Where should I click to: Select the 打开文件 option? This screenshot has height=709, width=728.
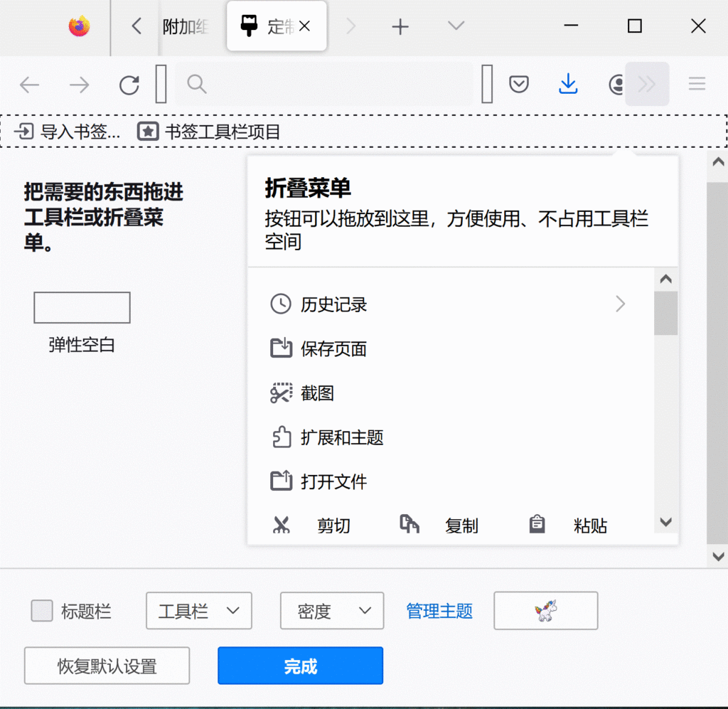pyautogui.click(x=334, y=481)
